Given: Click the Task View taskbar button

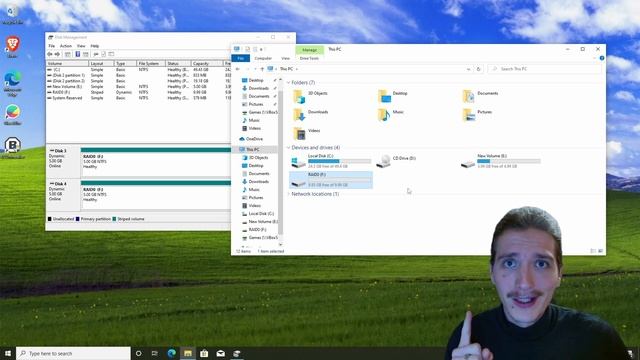Looking at the screenshot, I should coord(155,353).
